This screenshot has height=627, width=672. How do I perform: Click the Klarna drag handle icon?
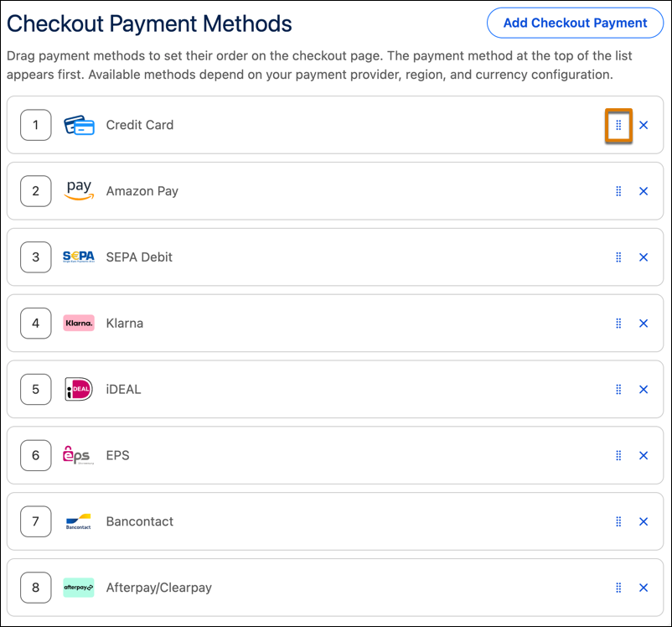point(618,324)
